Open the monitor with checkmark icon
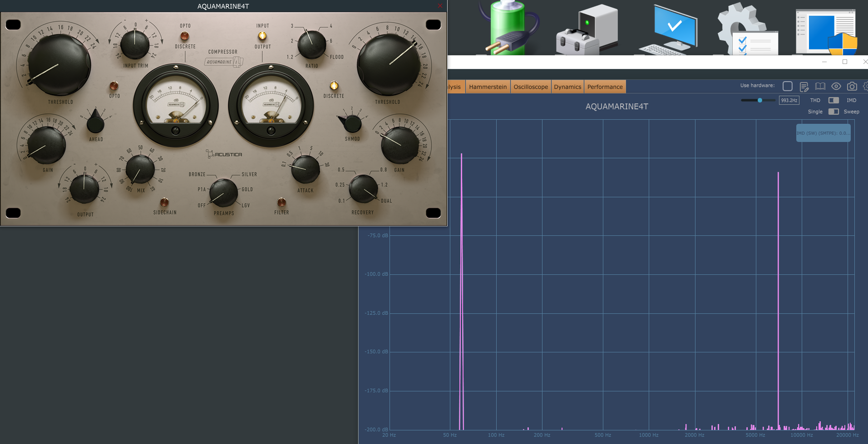 [668, 30]
